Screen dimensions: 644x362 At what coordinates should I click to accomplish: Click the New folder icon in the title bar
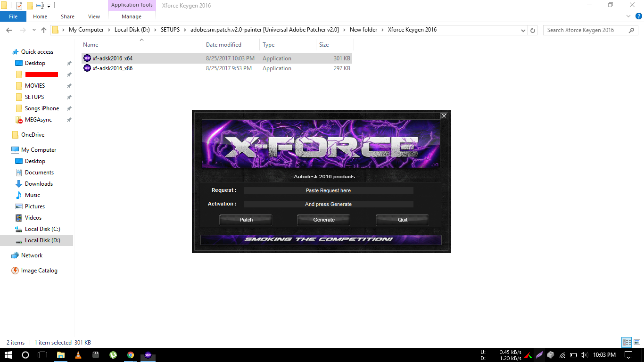30,6
